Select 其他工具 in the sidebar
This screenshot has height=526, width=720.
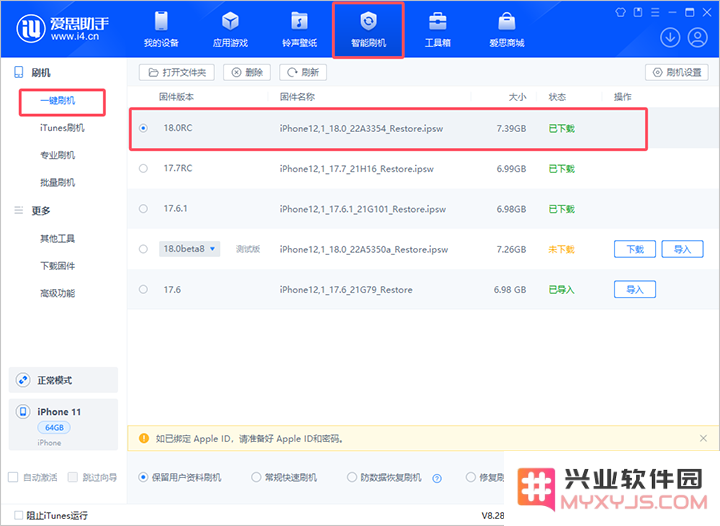(57, 239)
